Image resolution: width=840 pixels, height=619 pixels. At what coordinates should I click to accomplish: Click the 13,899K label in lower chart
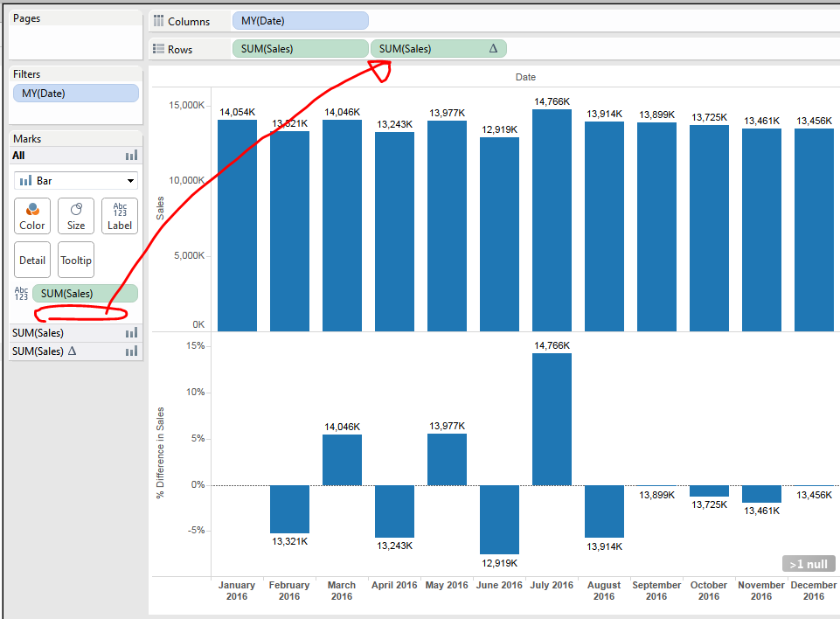click(x=656, y=495)
